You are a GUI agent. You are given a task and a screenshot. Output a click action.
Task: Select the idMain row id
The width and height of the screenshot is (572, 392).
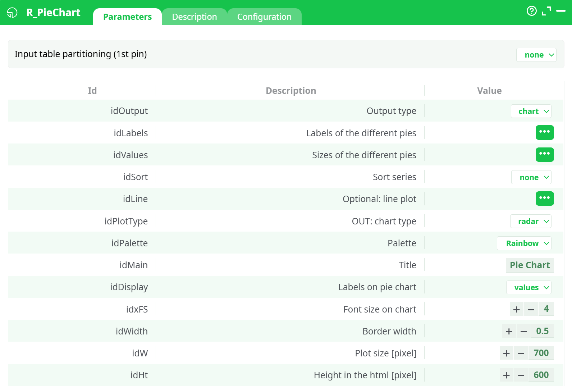point(134,265)
